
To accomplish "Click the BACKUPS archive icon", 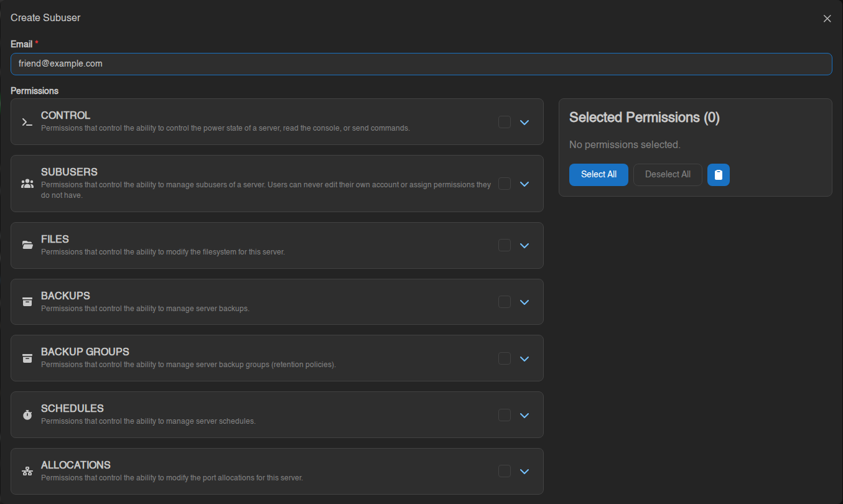I will [27, 302].
